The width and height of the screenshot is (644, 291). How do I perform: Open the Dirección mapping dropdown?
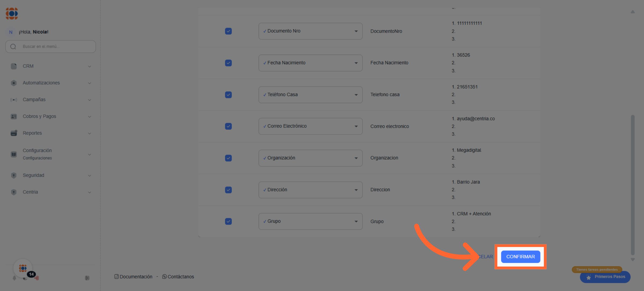tap(310, 190)
